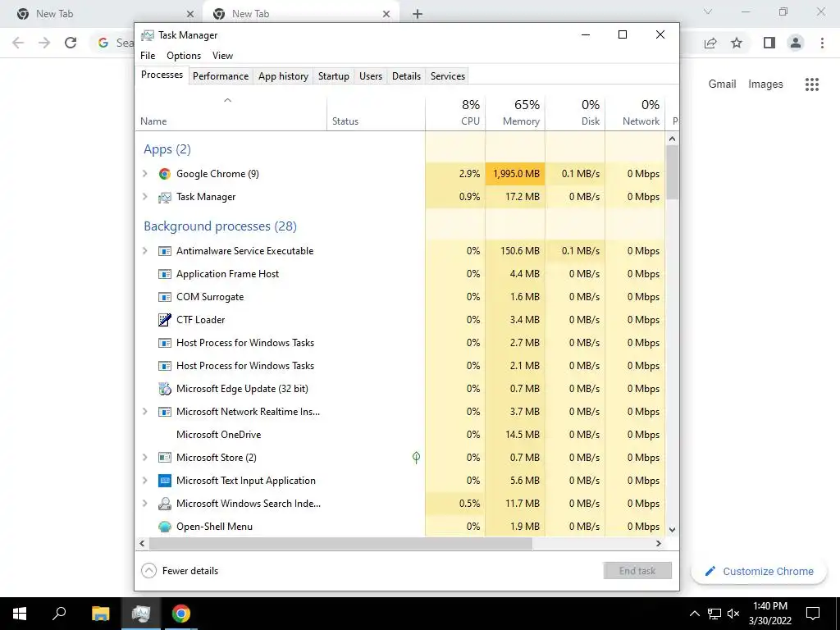Switch to the App history tab

tap(283, 76)
